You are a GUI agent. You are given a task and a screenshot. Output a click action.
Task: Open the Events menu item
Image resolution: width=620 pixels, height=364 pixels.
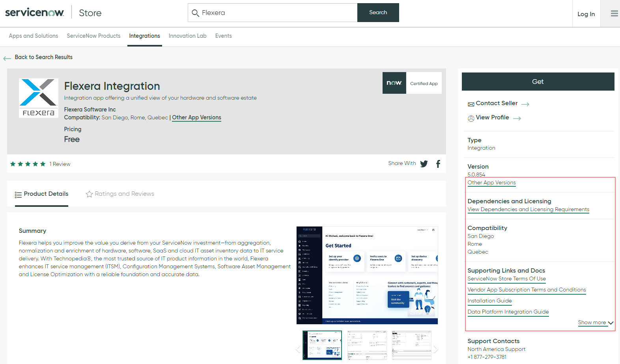(x=224, y=36)
